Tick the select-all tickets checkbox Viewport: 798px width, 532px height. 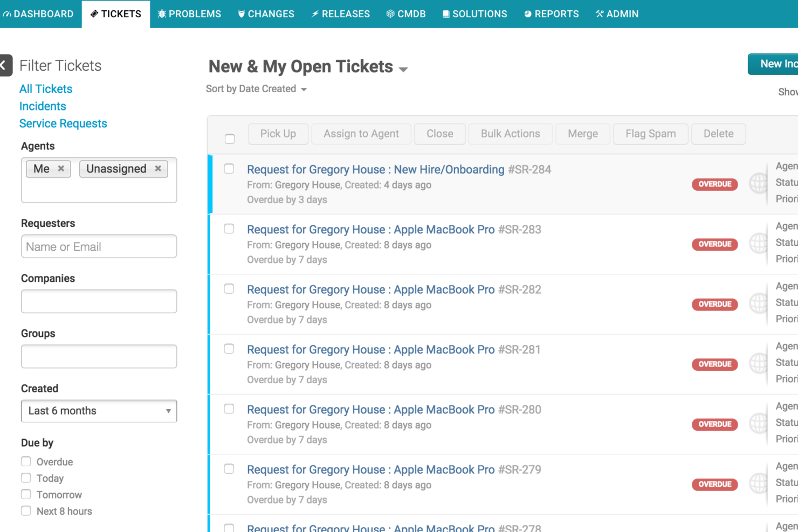tap(230, 139)
